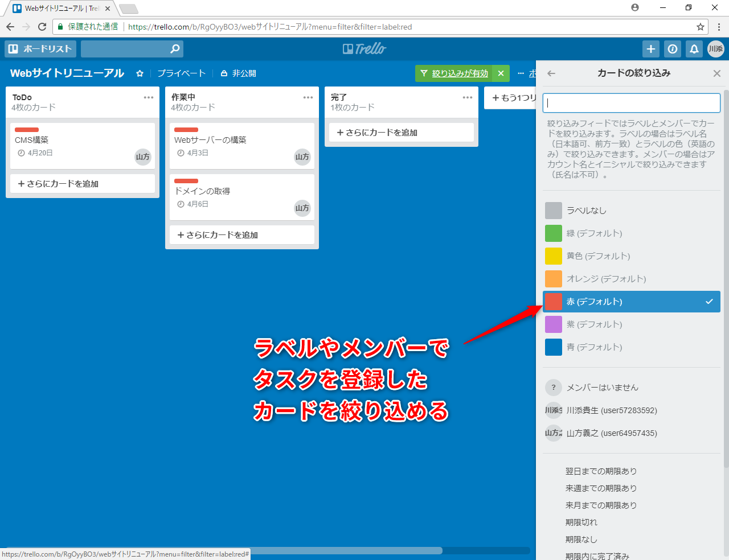Image resolution: width=729 pixels, height=560 pixels.
Task: Open the info icon in header
Action: [x=673, y=49]
